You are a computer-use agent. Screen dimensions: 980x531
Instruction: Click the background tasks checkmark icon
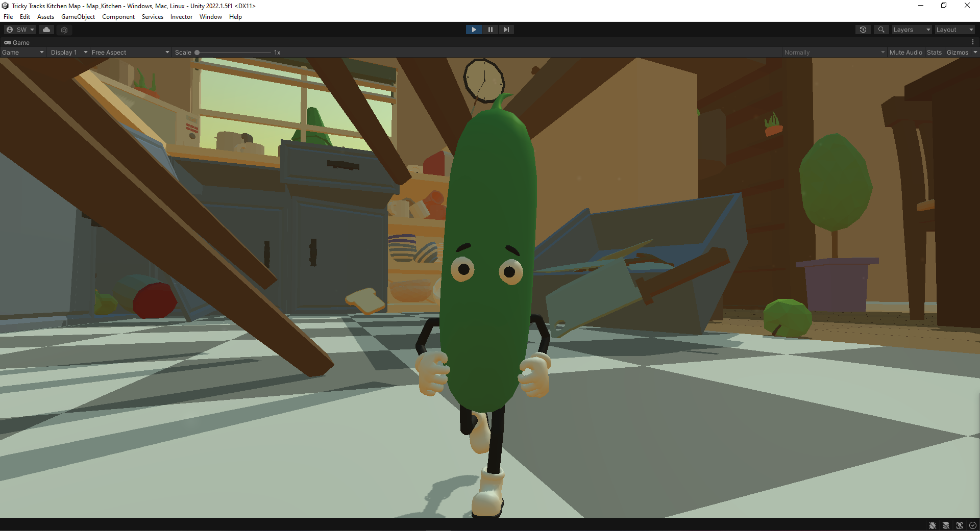tap(973, 525)
